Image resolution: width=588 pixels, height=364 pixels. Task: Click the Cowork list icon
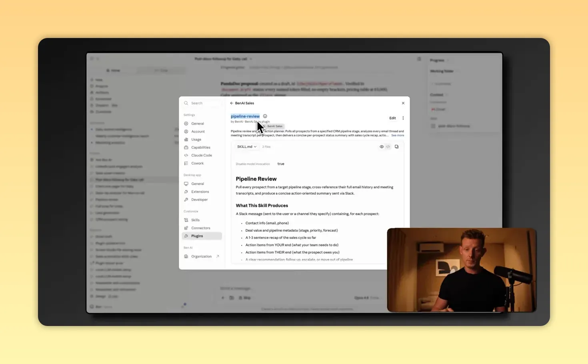186,163
